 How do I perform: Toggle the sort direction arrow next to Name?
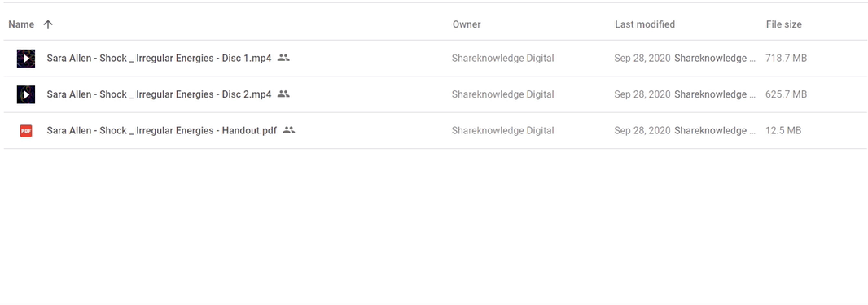pos(48,24)
